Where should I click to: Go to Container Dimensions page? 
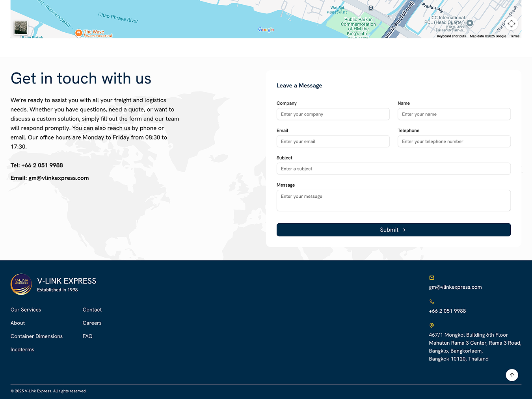pyautogui.click(x=37, y=336)
